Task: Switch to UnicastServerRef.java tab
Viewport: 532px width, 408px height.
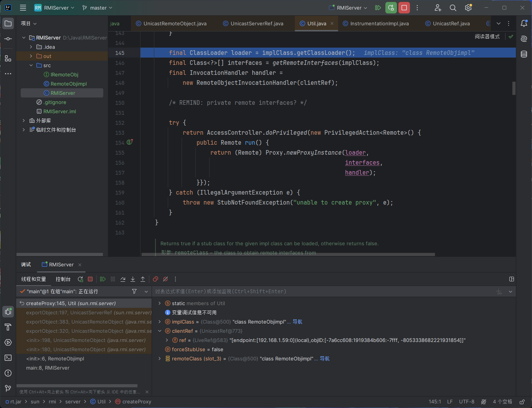Action: pos(253,23)
